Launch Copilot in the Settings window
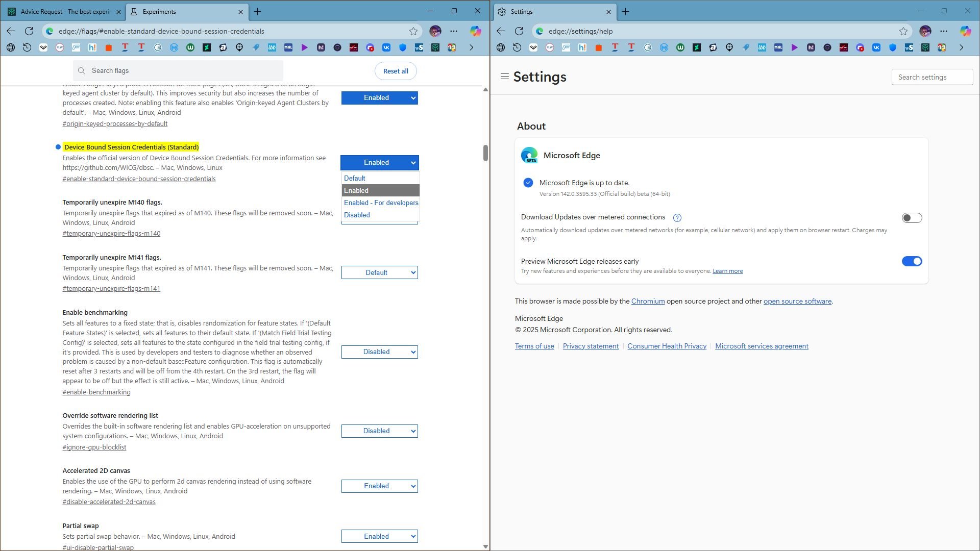This screenshot has width=980, height=551. click(966, 31)
